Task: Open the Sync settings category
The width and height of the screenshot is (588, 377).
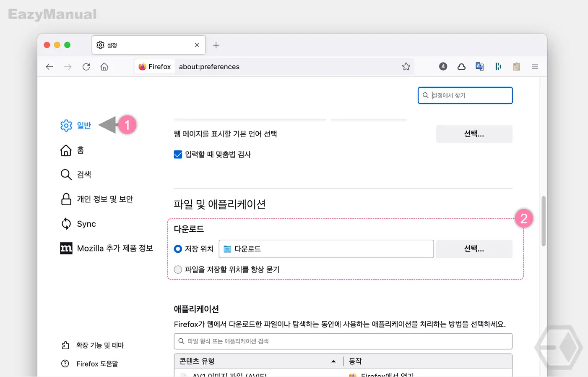Action: point(78,224)
